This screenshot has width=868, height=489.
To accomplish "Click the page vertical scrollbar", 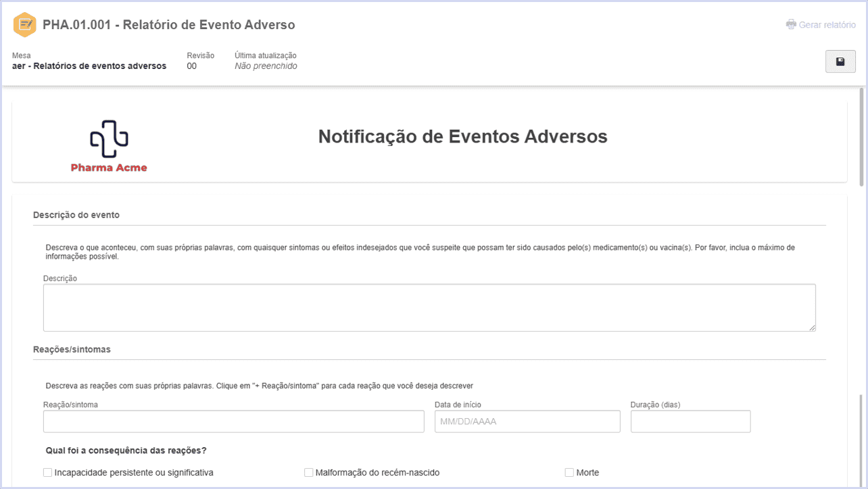I will click(x=861, y=135).
